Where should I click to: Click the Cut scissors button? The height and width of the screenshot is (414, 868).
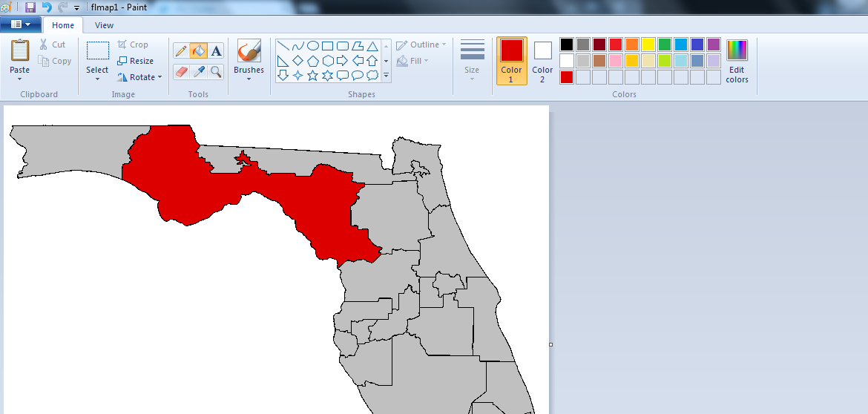coord(52,45)
